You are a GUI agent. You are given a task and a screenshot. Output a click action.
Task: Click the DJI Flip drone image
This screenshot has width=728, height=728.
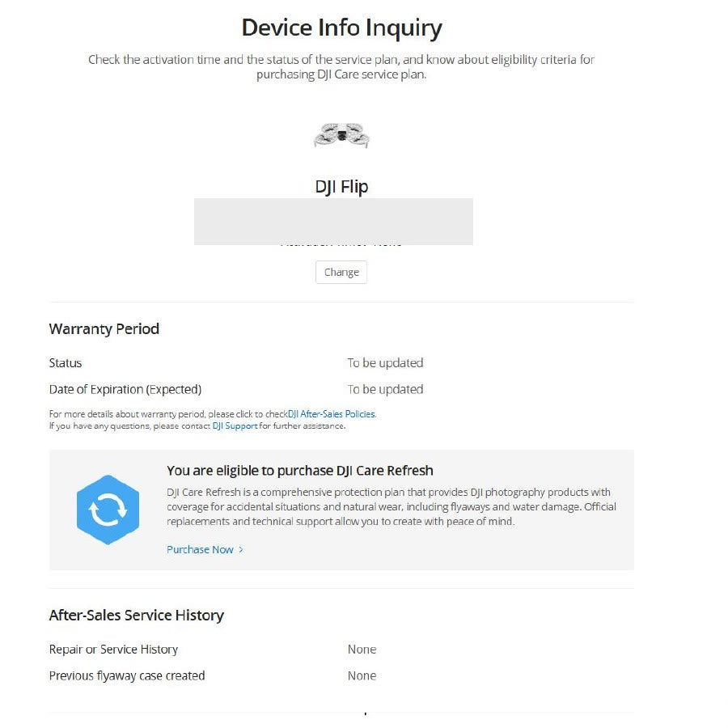tap(341, 135)
